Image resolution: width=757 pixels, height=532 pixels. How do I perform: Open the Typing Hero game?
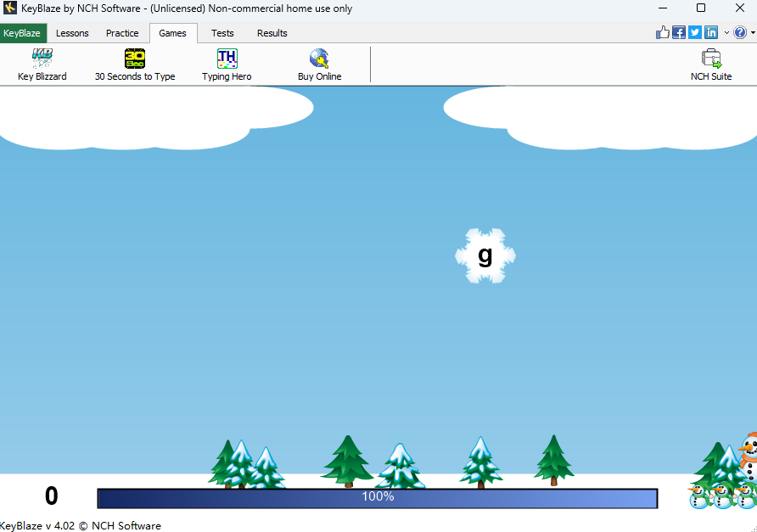coord(227,64)
